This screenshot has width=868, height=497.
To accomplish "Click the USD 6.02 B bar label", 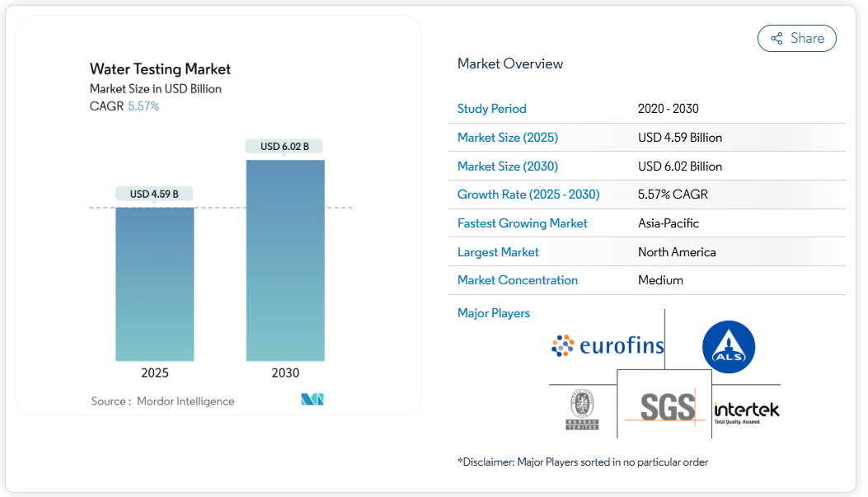I will point(284,147).
